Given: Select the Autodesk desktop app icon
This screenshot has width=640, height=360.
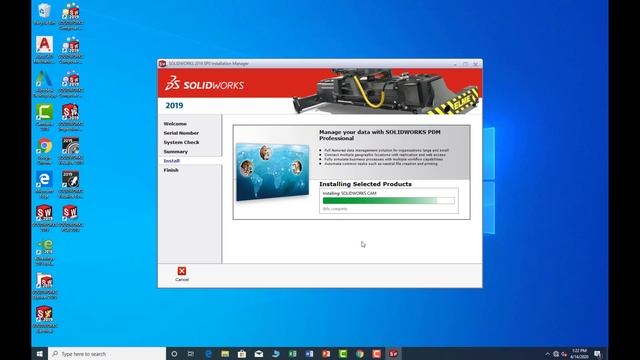Looking at the screenshot, I should click(44, 84).
